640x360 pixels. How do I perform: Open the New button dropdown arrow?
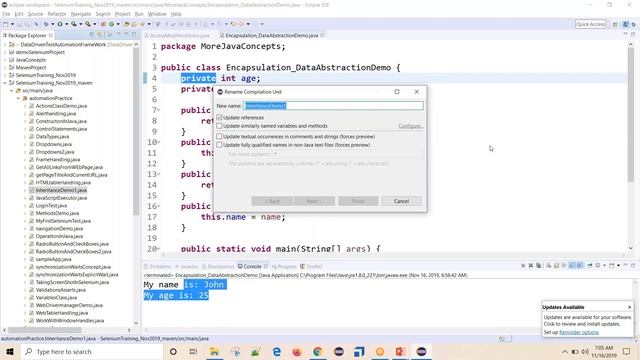coord(12,24)
